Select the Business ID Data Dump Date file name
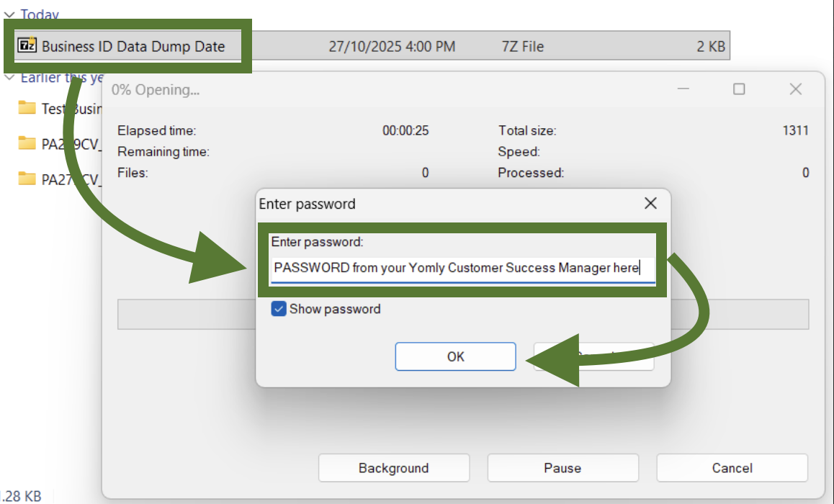834x504 pixels. pos(133,46)
